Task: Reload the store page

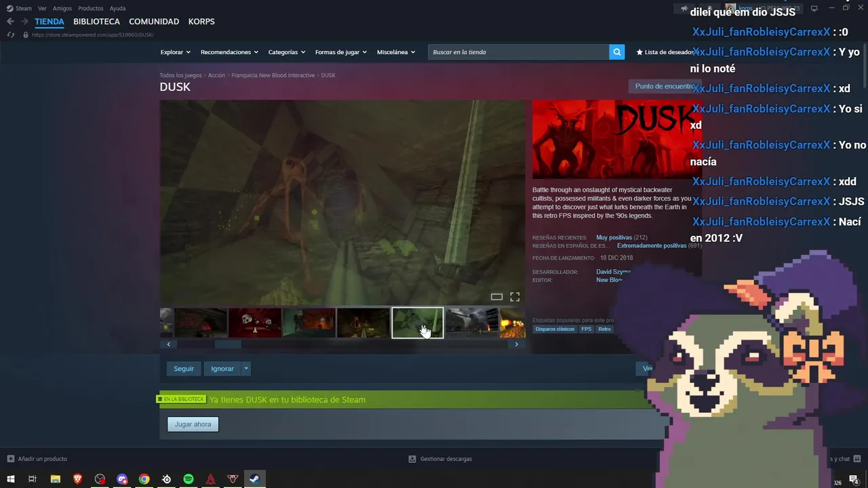Action: [x=11, y=35]
